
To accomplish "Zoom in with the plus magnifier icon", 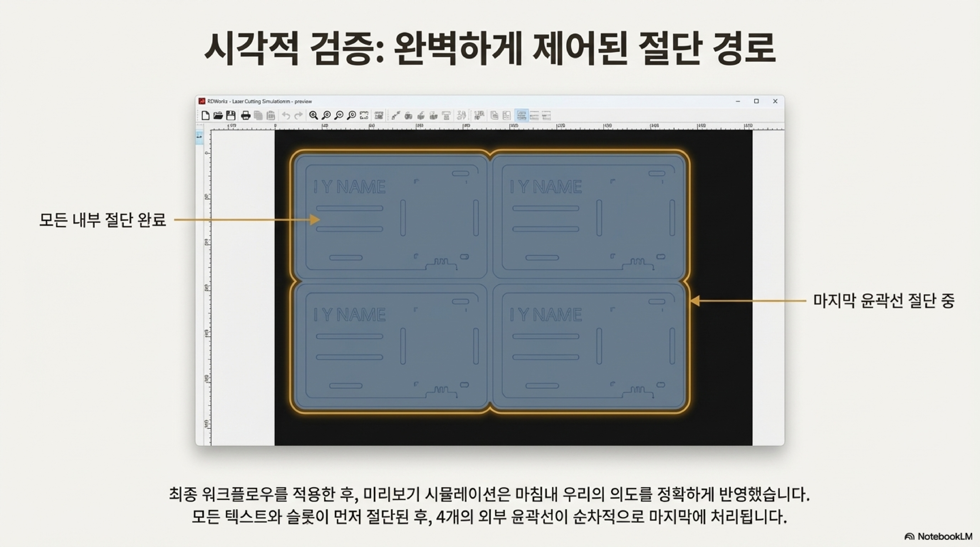I will point(314,115).
